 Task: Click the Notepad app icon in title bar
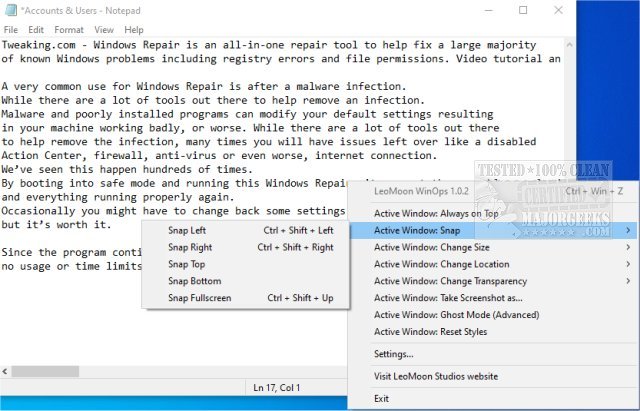tap(9, 10)
